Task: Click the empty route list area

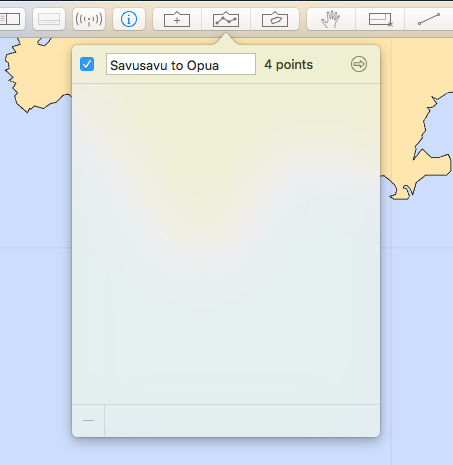Action: pos(226,244)
